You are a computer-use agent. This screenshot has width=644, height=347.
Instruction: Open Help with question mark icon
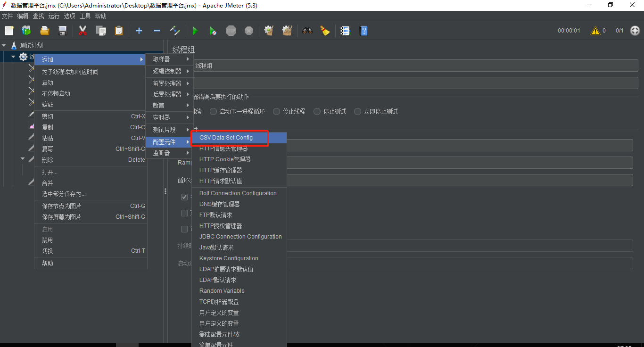363,31
